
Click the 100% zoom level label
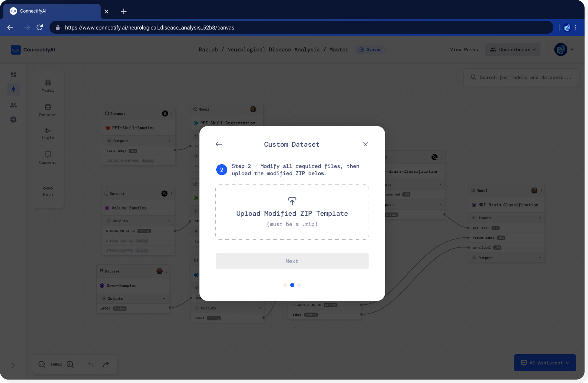point(56,364)
